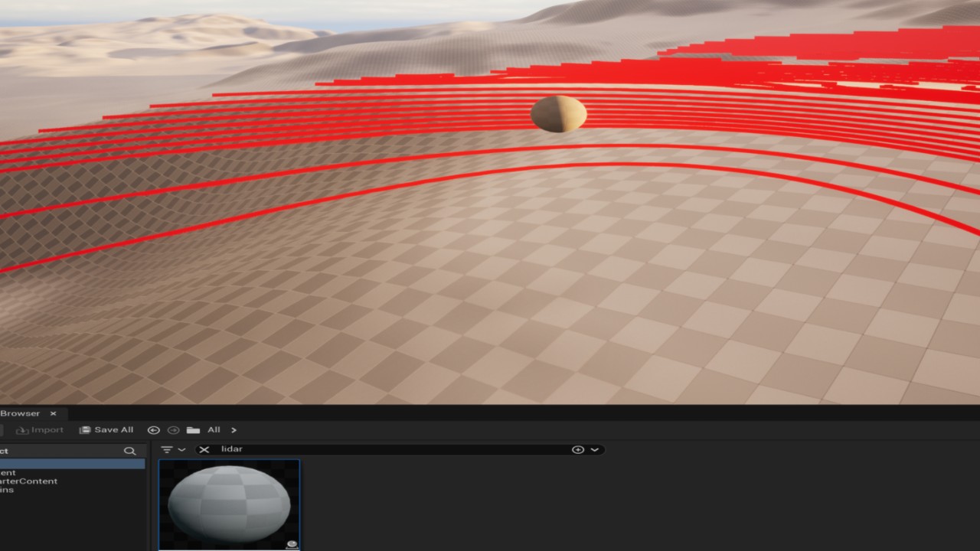Click the Import button
The width and height of the screenshot is (980, 551).
coord(40,430)
